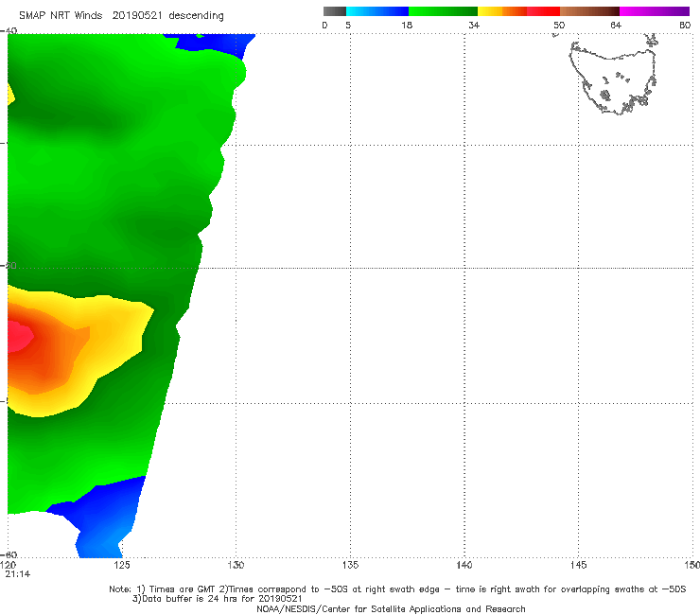The height and width of the screenshot is (615, 700).
Task: Click the yellow-orange segment of the color bar
Action: (502, 11)
